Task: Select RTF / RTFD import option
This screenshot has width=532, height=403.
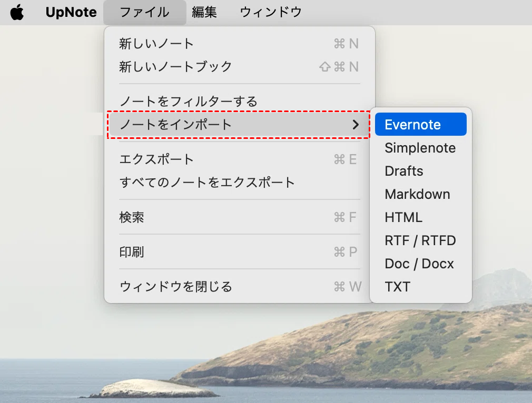Action: pyautogui.click(x=421, y=240)
